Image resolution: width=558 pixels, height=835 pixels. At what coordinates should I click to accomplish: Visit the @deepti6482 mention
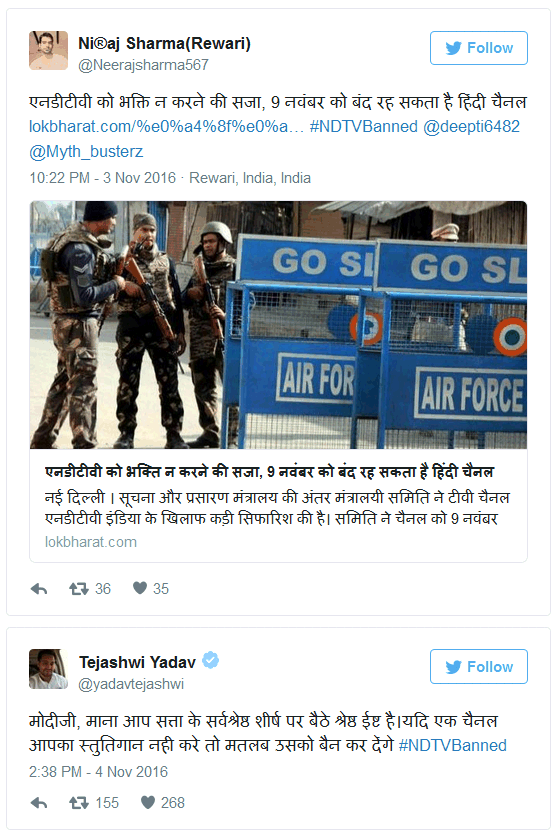point(471,127)
